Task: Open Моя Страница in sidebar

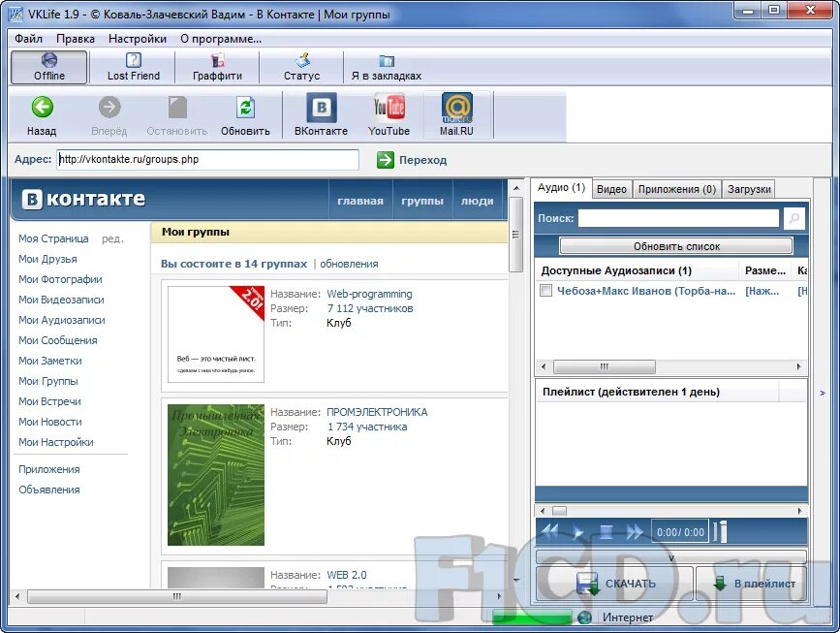Action: pos(53,238)
